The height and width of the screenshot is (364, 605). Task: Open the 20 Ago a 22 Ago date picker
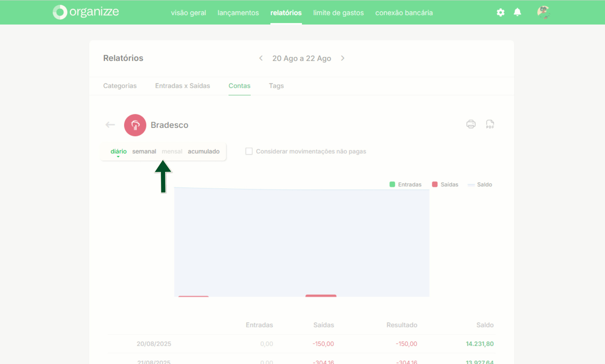[302, 58]
